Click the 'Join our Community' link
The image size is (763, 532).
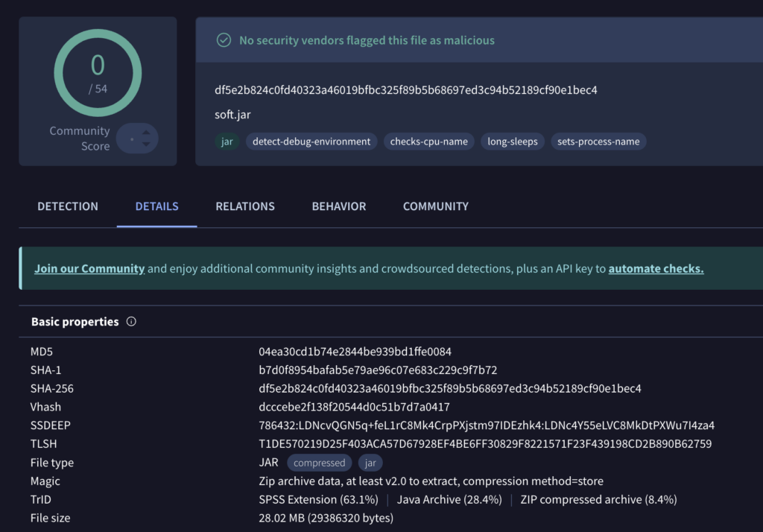pos(89,269)
